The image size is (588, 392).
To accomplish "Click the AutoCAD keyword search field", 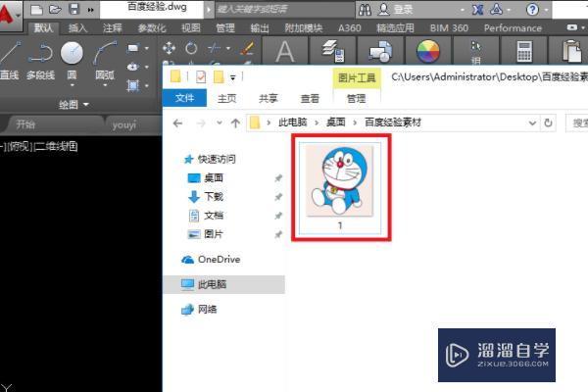I will [284, 10].
